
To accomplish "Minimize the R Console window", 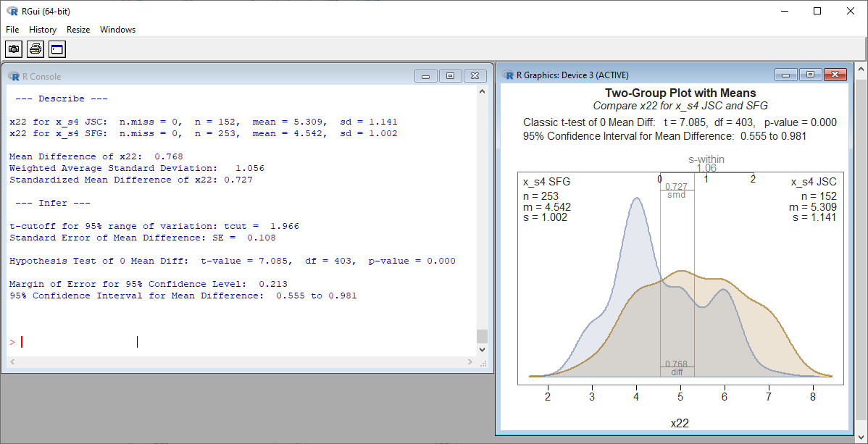I will 425,75.
